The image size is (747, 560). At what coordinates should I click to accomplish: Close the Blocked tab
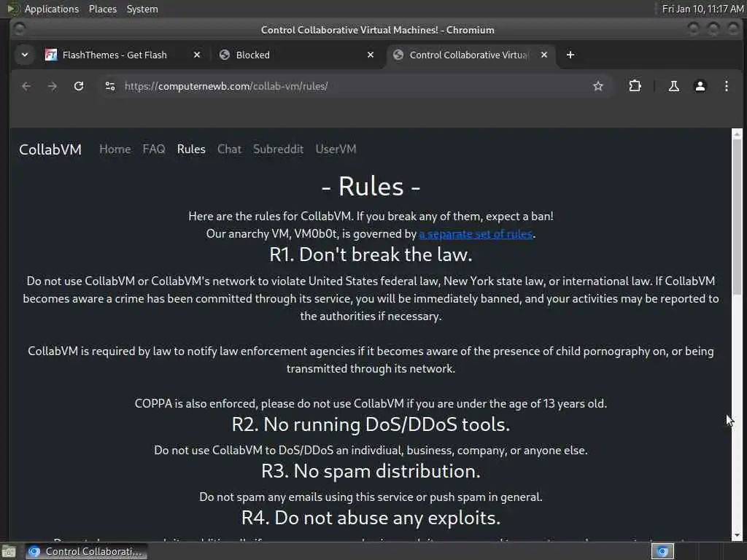click(x=371, y=55)
